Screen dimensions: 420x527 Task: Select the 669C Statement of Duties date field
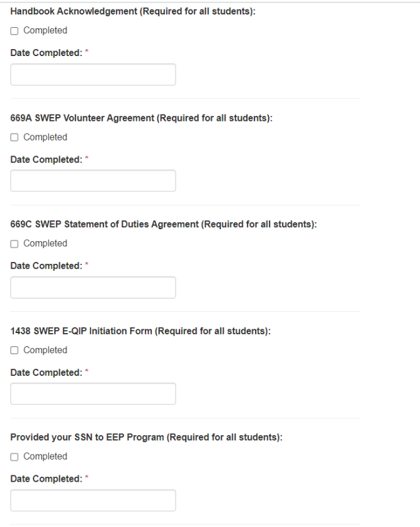93,287
